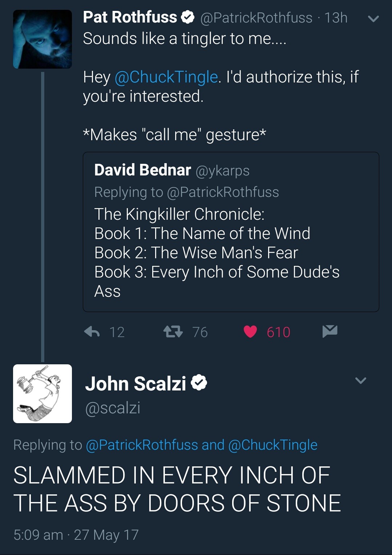The width and height of the screenshot is (392, 555).
Task: Click the direct message envelope icon
Action: [330, 331]
